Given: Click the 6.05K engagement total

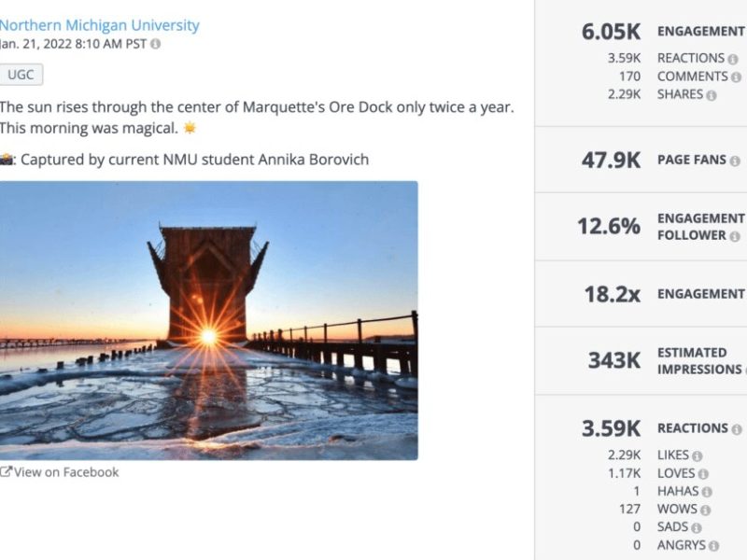Looking at the screenshot, I should (x=611, y=32).
